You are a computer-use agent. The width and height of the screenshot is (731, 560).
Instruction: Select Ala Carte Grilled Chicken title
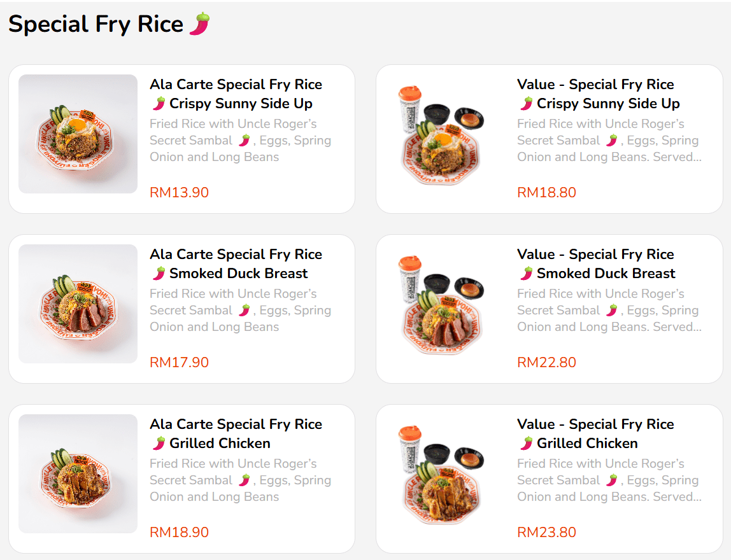(x=236, y=434)
